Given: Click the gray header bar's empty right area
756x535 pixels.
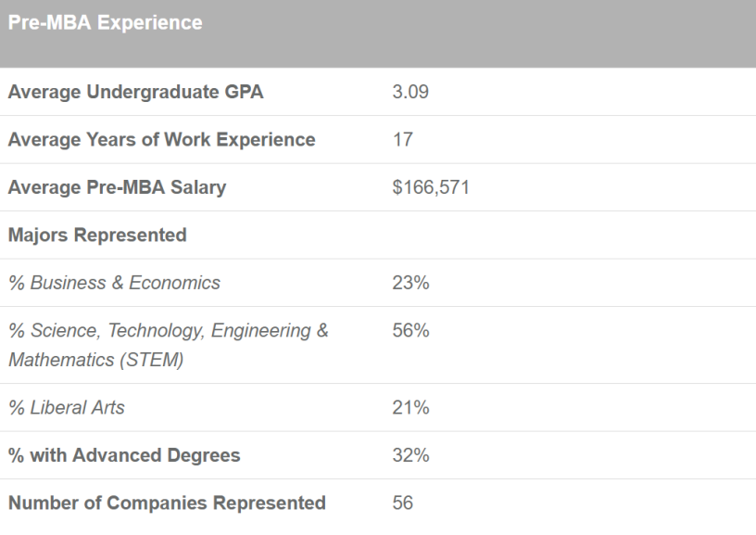Looking at the screenshot, I should [x=556, y=32].
